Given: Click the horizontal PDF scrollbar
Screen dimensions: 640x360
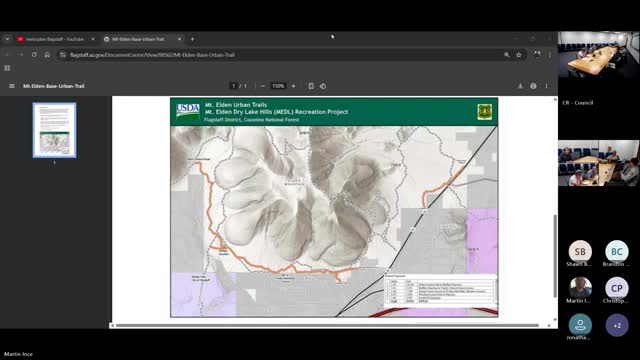Looking at the screenshot, I should tap(327, 325).
